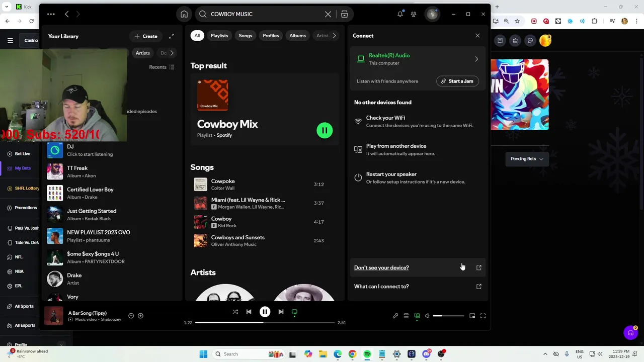This screenshot has height=362, width=644.
Task: Enter full screen in Spotify player bar
Action: coord(483,316)
